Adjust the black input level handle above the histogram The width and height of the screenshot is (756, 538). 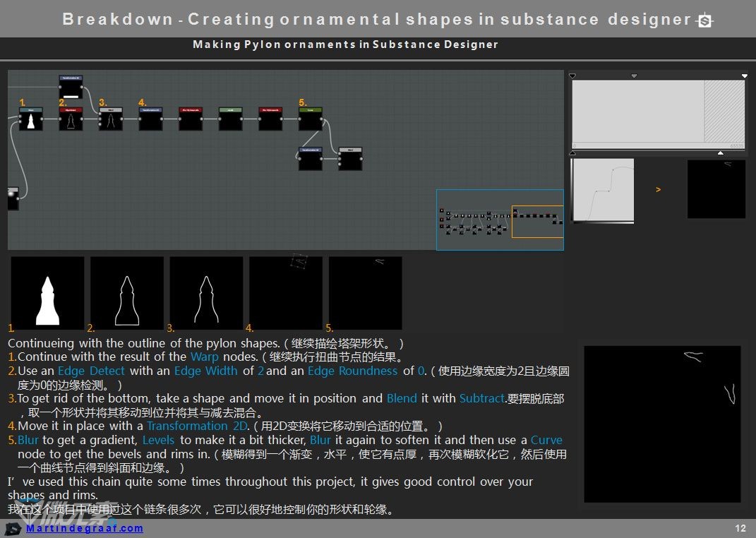(572, 76)
